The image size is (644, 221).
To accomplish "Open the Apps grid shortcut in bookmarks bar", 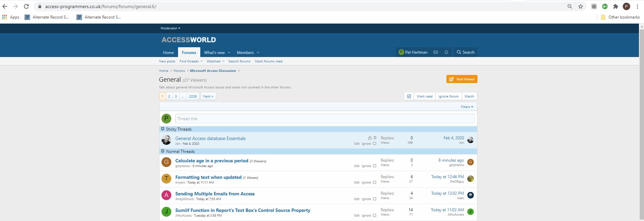I will pyautogui.click(x=10, y=17).
